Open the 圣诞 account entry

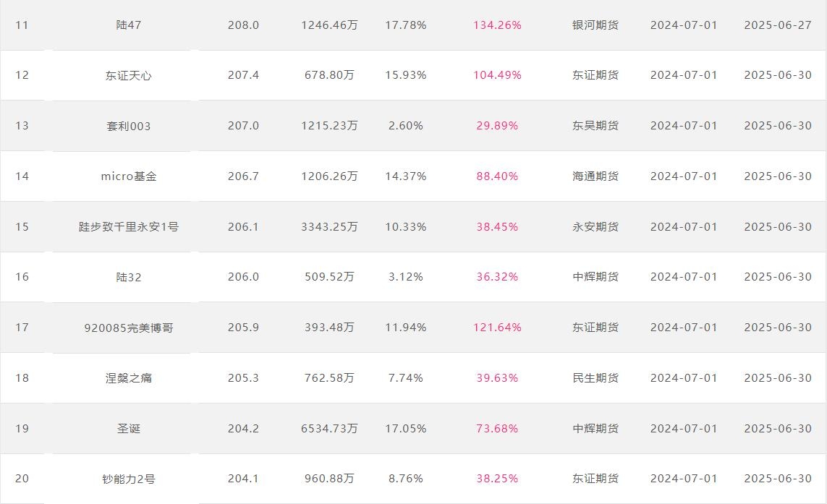[129, 429]
